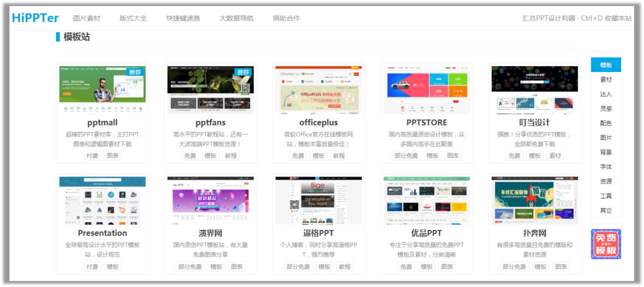Click the officeplus title link

[x=318, y=123]
